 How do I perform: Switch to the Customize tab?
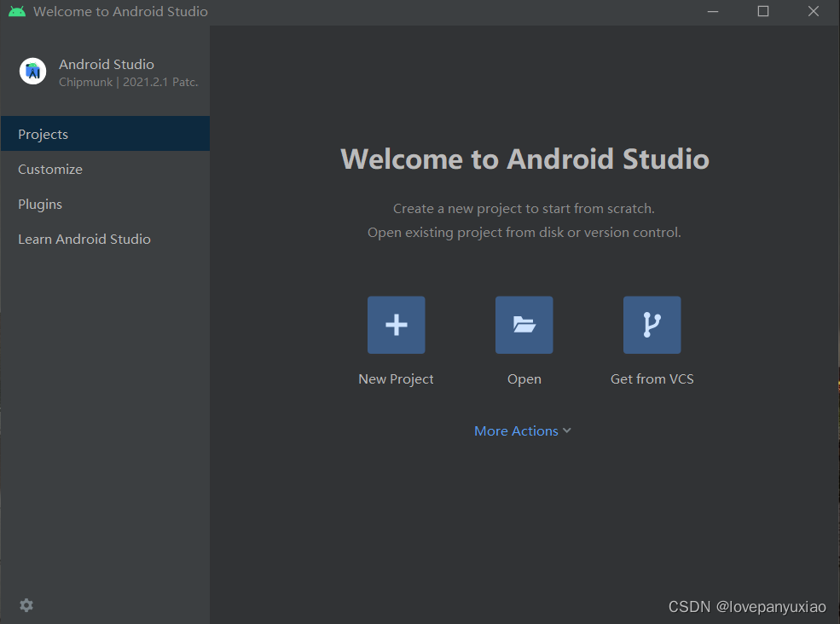[105, 169]
